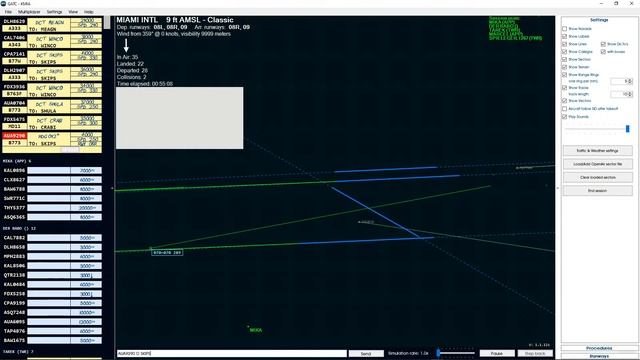The width and height of the screenshot is (640, 360).
Task: Select the DLH8629 flight strip
Action: [x=52, y=25]
